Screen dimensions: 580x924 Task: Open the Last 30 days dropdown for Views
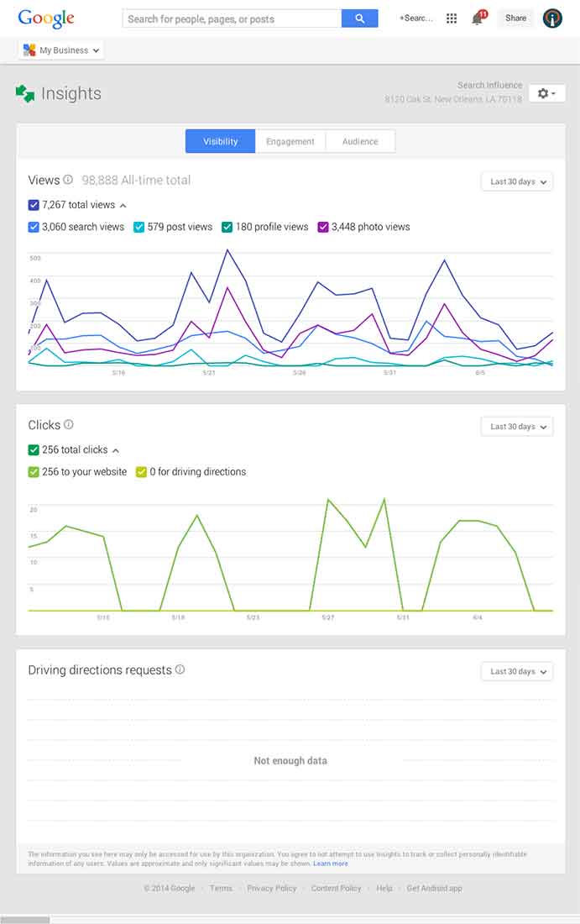[516, 181]
